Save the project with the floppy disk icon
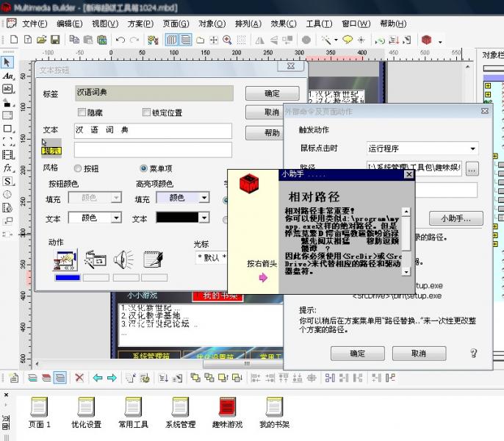 click(55, 40)
